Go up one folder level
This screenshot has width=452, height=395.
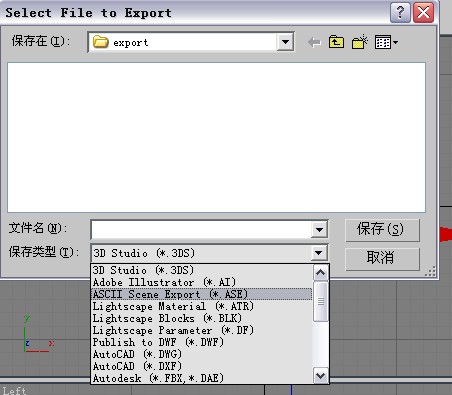point(336,42)
